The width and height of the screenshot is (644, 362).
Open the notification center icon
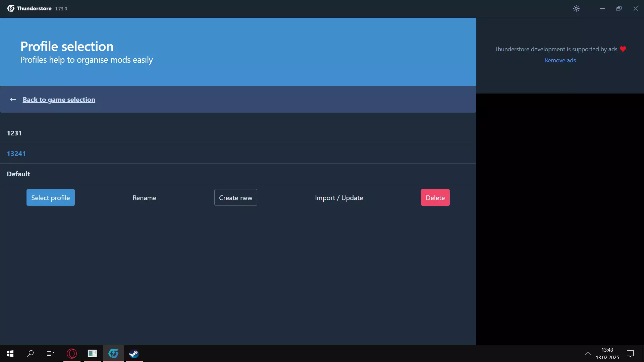630,354
